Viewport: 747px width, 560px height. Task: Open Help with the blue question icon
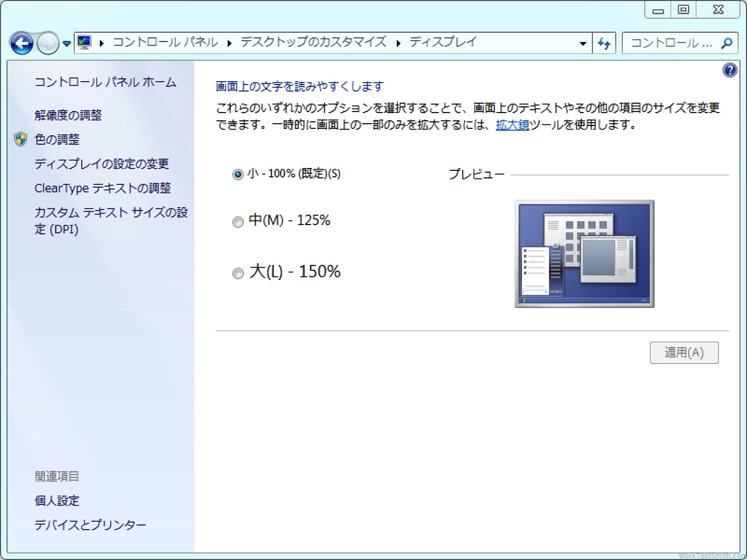coord(729,71)
